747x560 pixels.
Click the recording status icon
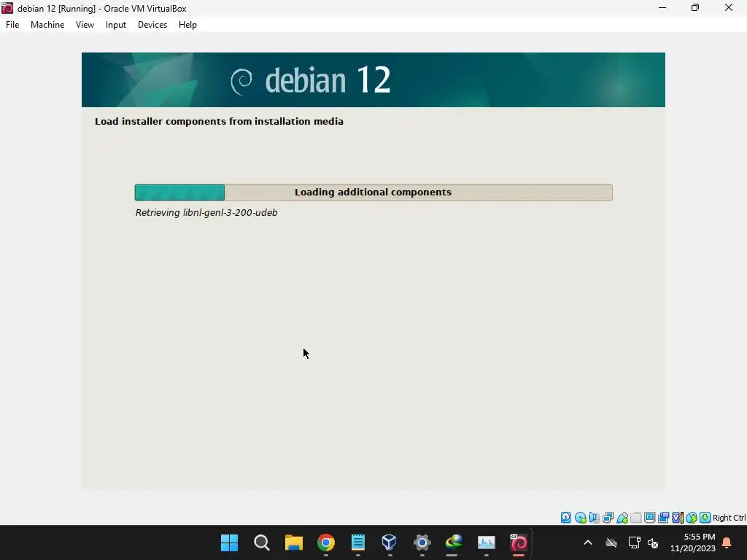tap(663, 518)
